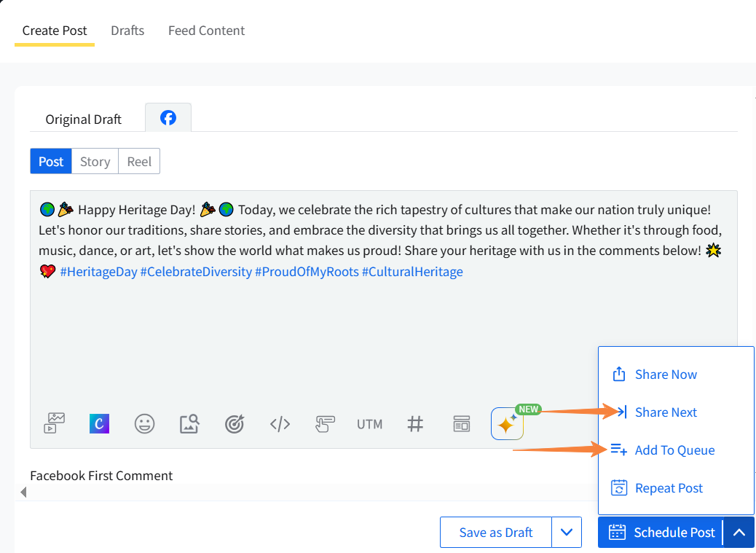
Task: Click the media upload icon
Action: click(x=55, y=423)
